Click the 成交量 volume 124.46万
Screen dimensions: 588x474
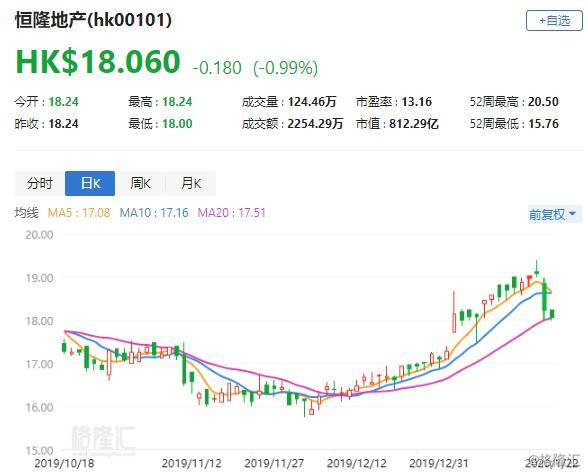[x=312, y=102]
